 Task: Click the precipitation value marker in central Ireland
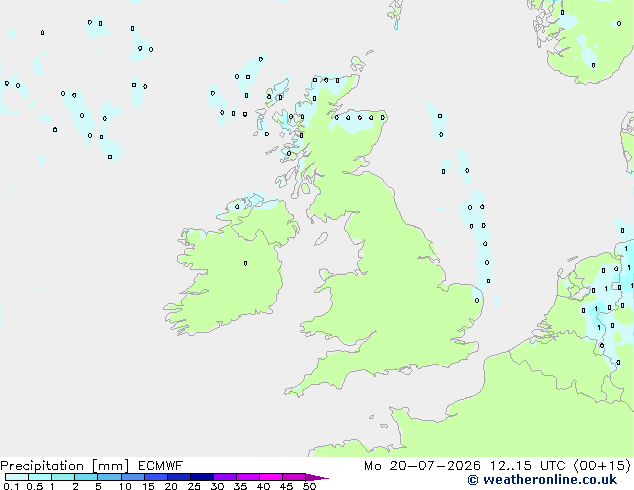point(245,264)
